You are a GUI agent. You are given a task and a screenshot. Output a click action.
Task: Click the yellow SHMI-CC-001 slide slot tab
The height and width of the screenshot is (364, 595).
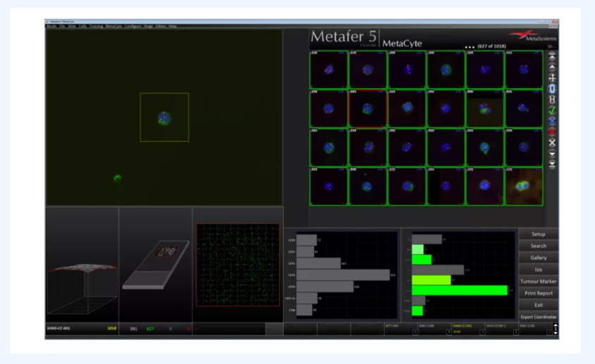(468, 329)
